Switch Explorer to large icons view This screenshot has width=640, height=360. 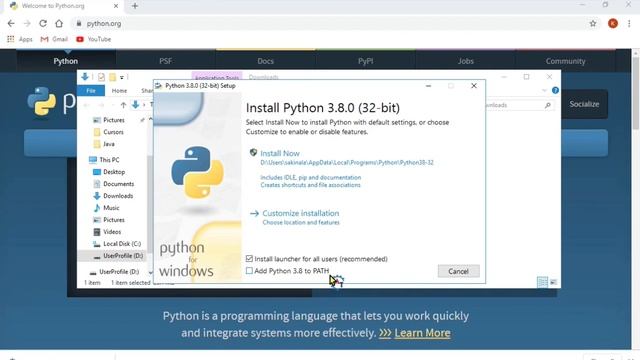coord(553,282)
